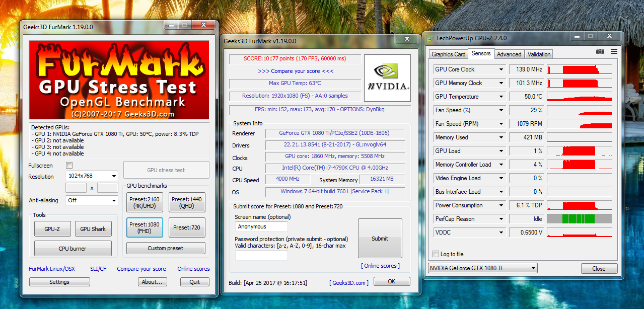Click the custom resolution width field

coord(76,188)
